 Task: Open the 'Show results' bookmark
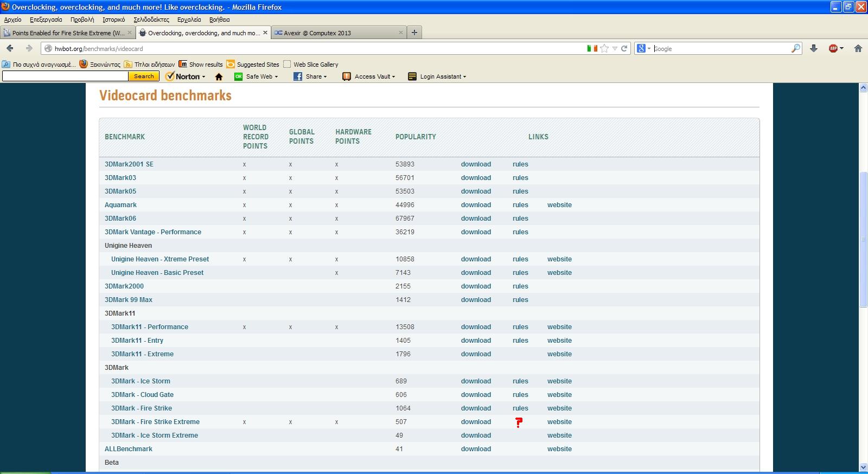coord(201,64)
